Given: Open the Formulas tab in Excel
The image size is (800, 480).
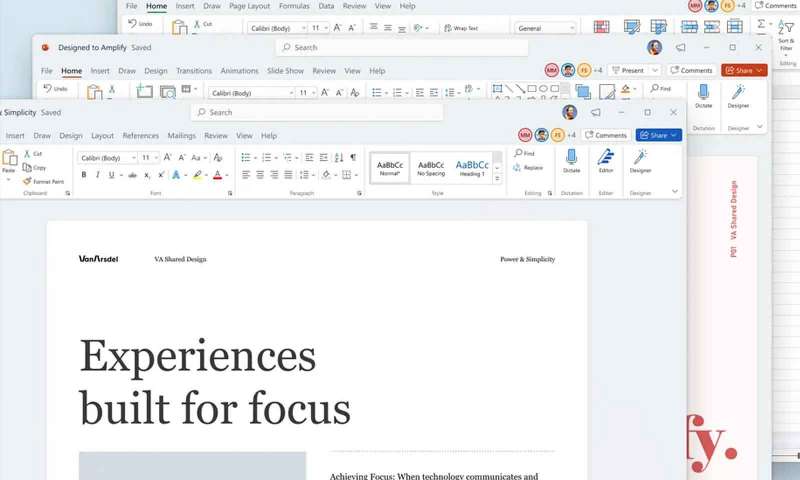Looking at the screenshot, I should coord(294,6).
